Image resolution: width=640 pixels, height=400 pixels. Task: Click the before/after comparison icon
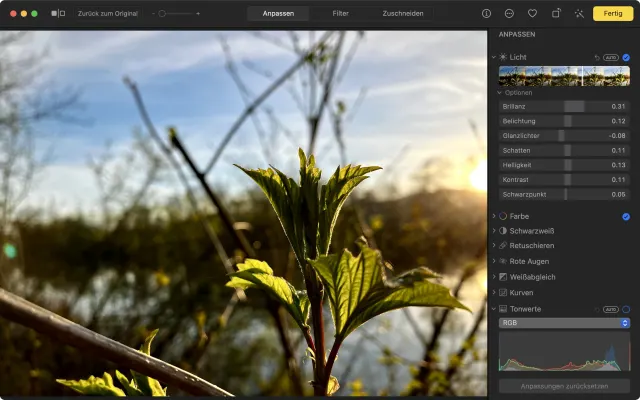click(59, 14)
